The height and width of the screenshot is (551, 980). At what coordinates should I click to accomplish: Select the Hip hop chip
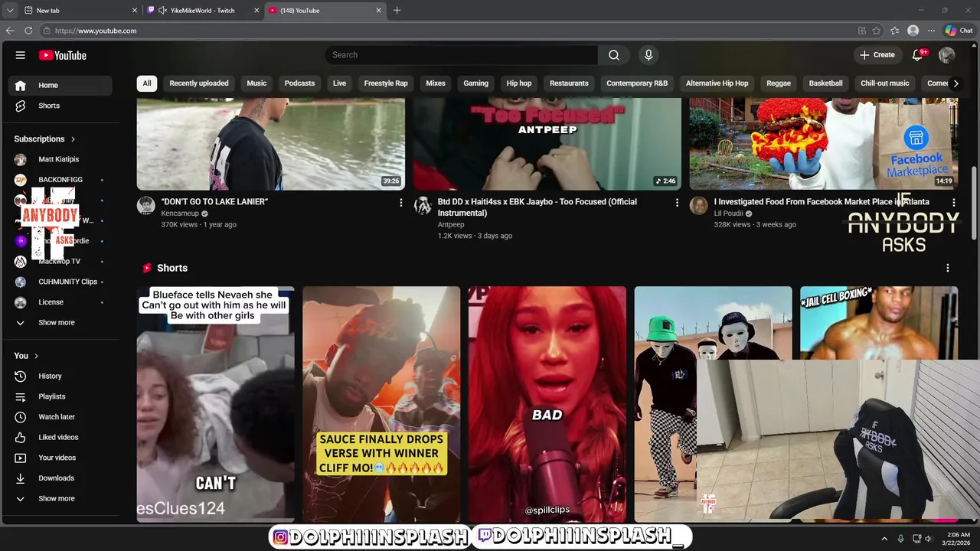(519, 83)
